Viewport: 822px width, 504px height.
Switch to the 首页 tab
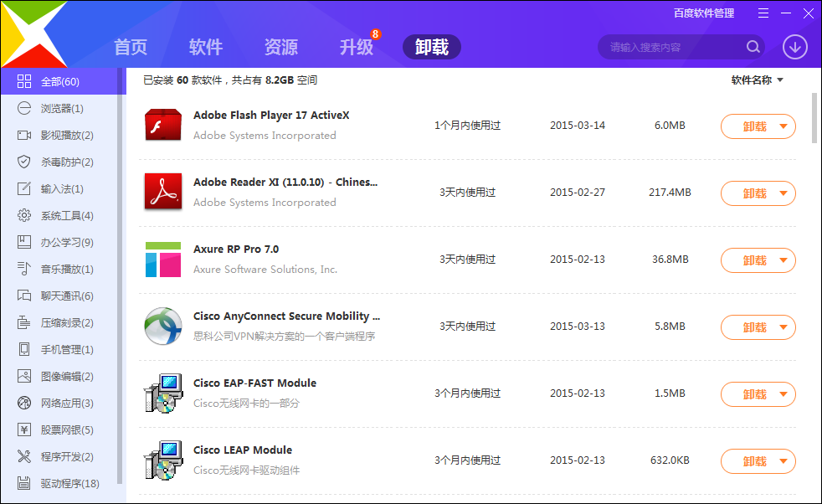pyautogui.click(x=131, y=48)
